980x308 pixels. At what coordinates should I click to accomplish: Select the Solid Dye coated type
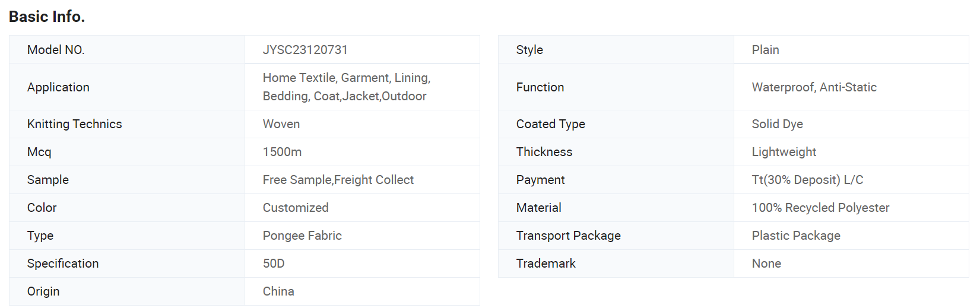tap(777, 124)
